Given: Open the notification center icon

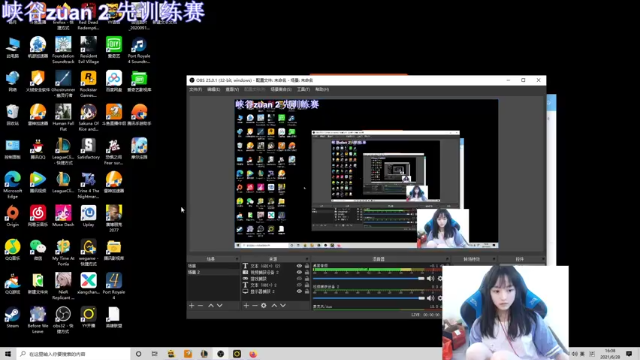Looking at the screenshot, I should pos(629,354).
